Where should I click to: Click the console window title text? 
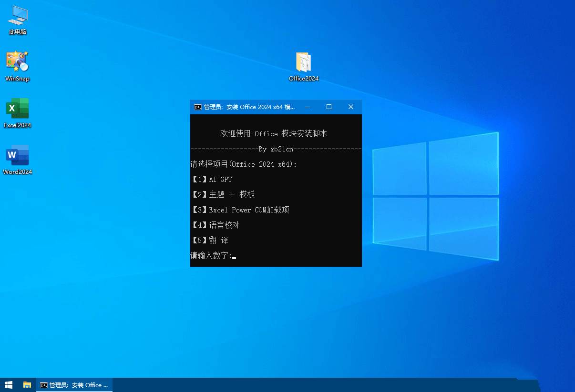pyautogui.click(x=249, y=107)
